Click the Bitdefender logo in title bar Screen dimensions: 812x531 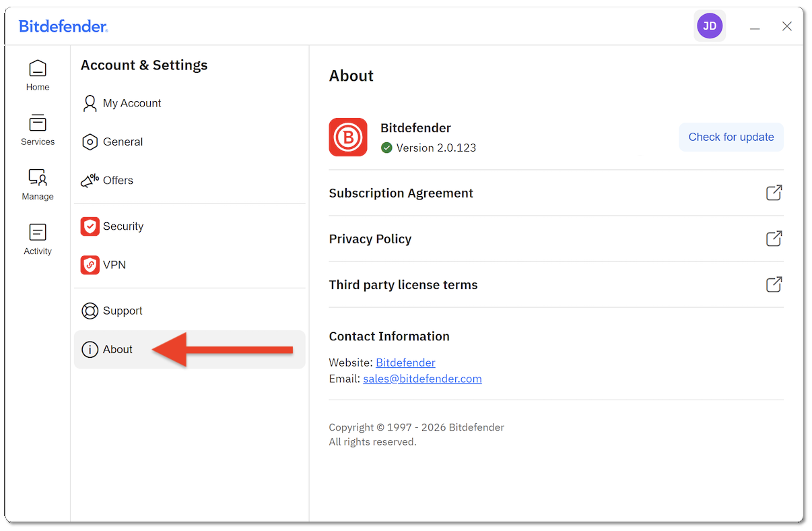(63, 26)
